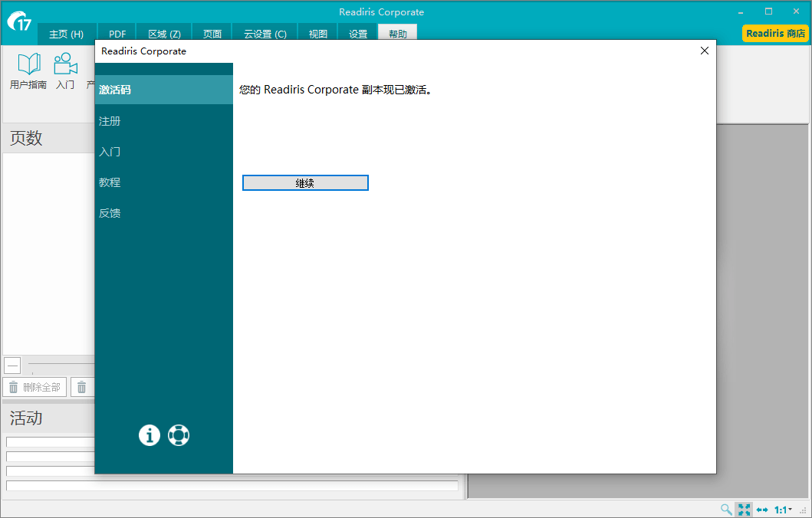Switch to the 区域 (Z) tab
The height and width of the screenshot is (518, 812).
coord(164,34)
